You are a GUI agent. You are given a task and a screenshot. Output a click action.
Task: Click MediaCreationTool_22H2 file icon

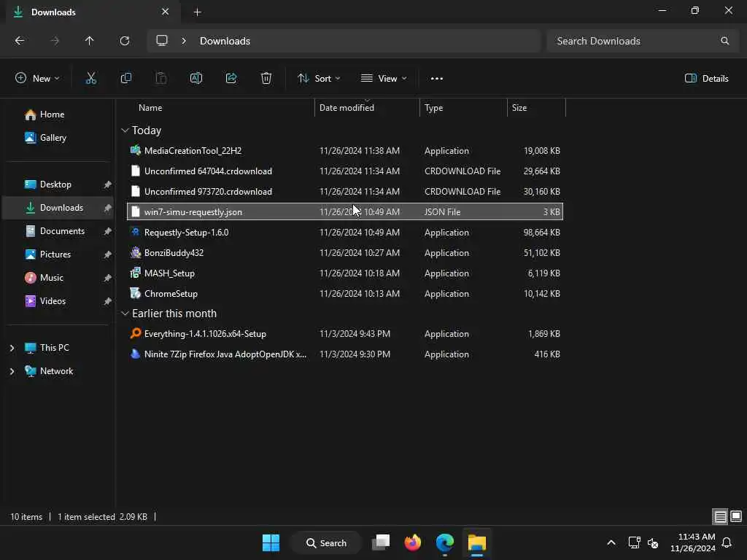(x=135, y=150)
